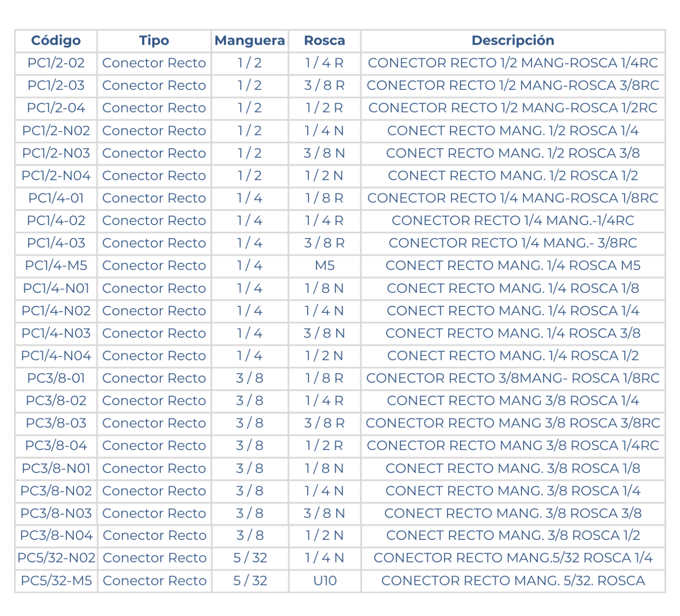Viewport: 680px width, 616px height.
Task: Click description CONECTOR RECTO MANG. 5/32. ROSCA
Action: [513, 581]
